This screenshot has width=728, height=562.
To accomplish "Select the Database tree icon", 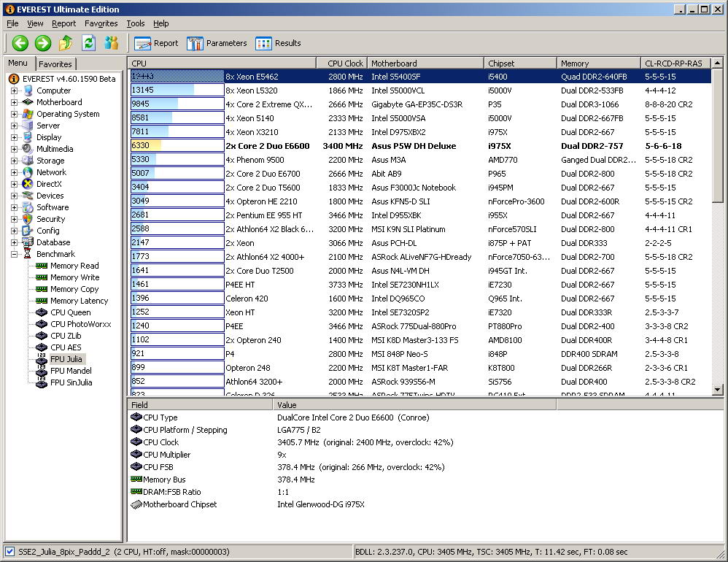I will (28, 242).
